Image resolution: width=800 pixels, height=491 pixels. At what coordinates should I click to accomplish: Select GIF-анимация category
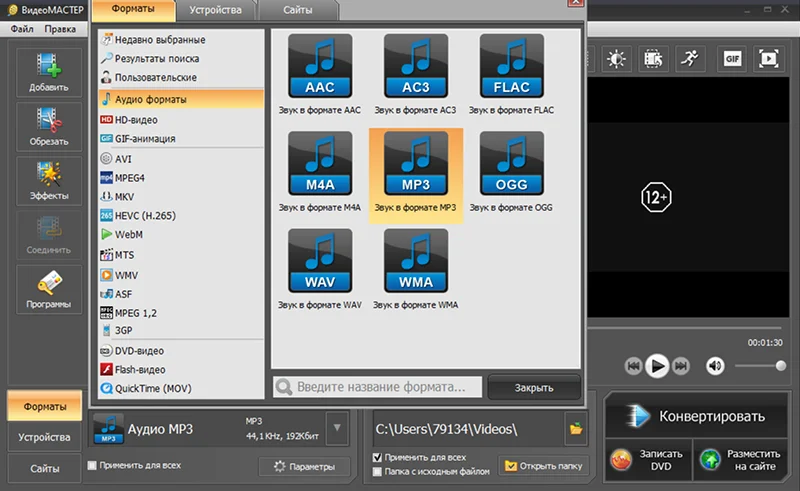(x=181, y=138)
